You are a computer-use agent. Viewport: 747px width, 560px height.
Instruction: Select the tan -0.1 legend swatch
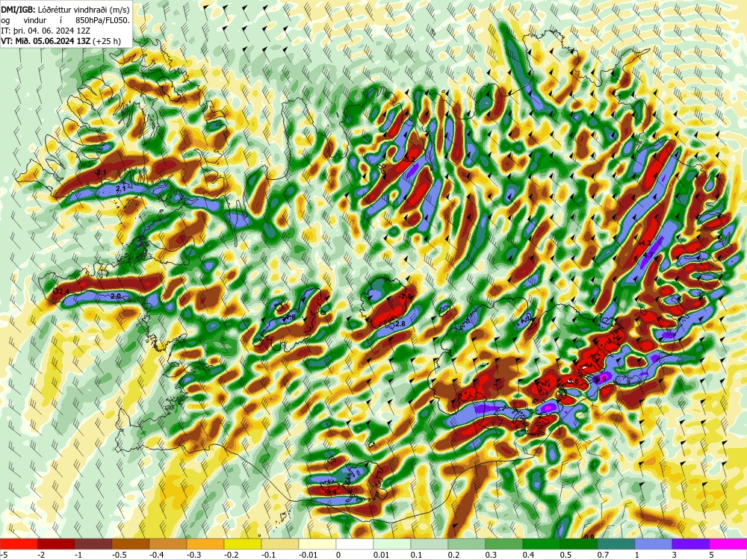[x=280, y=544]
